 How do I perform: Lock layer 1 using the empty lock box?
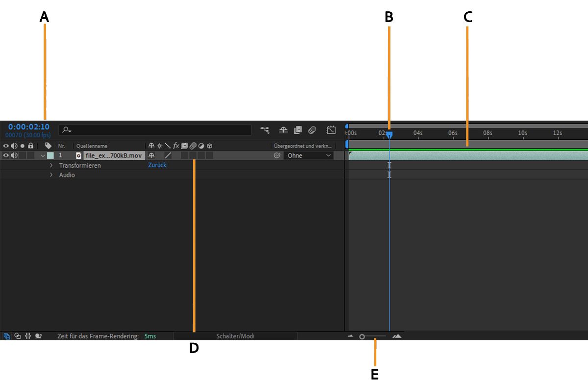[30, 155]
